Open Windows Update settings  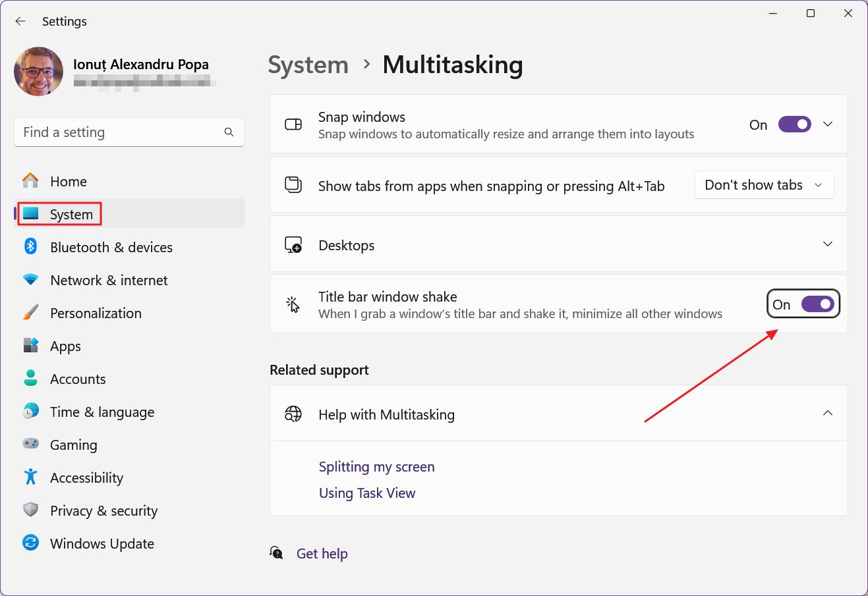coord(101,543)
